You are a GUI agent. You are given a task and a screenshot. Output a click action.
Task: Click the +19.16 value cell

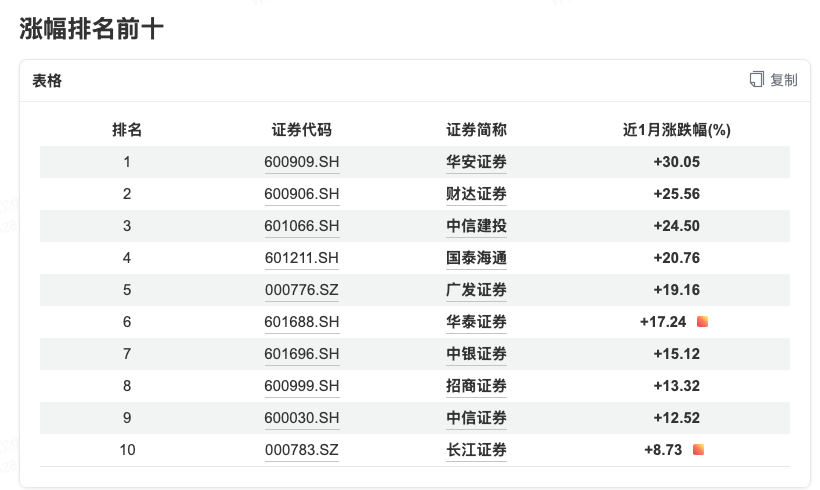(677, 290)
